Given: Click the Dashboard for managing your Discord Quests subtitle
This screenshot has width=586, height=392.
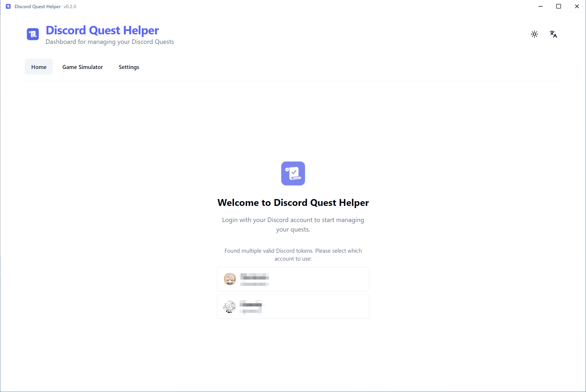Looking at the screenshot, I should click(110, 41).
